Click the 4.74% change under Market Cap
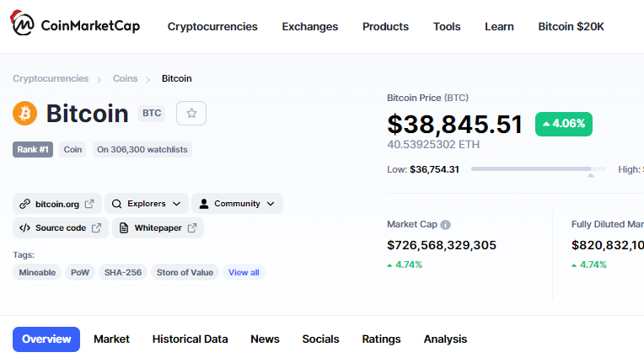Image resolution: width=644 pixels, height=363 pixels. (405, 265)
